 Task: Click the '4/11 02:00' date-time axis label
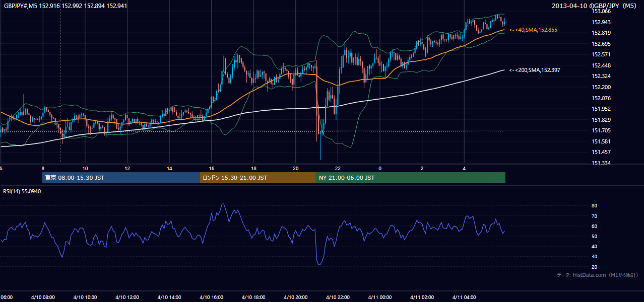tap(422, 297)
